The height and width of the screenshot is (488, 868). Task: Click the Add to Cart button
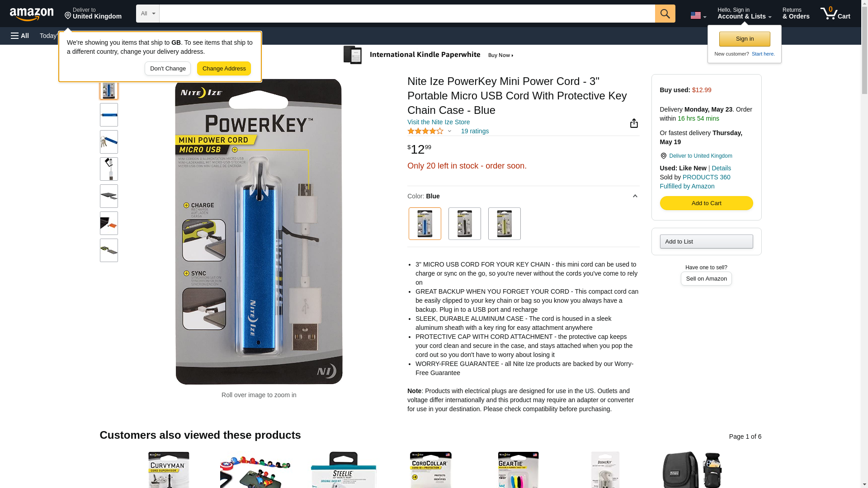click(706, 203)
